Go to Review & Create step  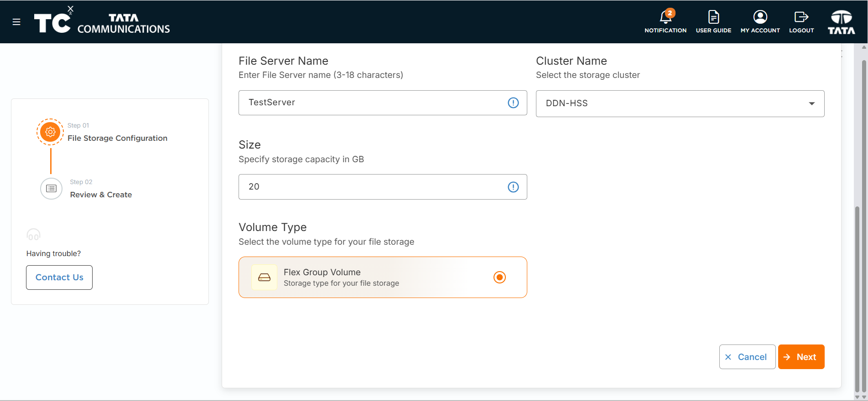101,195
